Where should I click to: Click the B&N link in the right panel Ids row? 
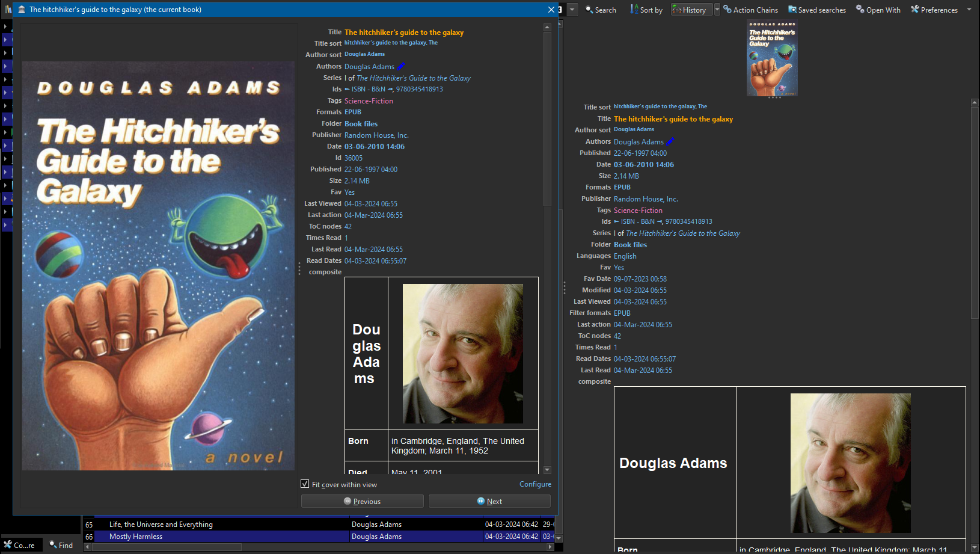click(648, 222)
